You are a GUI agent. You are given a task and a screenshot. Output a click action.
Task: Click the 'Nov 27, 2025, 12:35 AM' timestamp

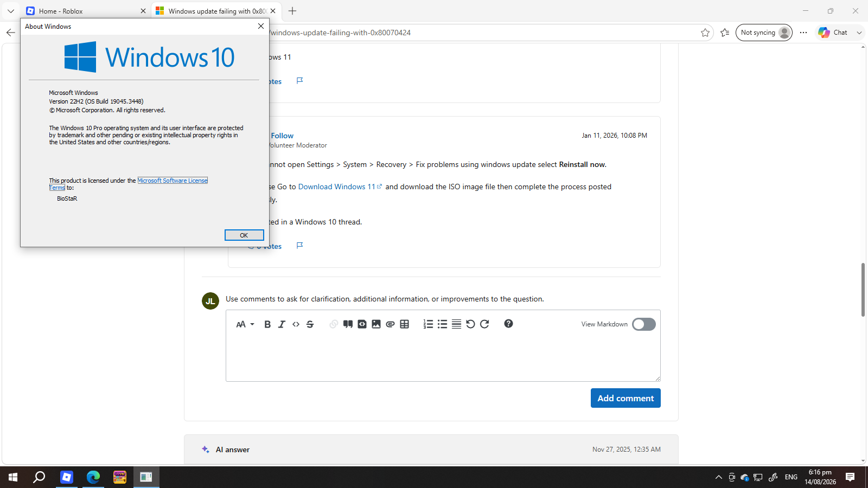[x=627, y=450]
